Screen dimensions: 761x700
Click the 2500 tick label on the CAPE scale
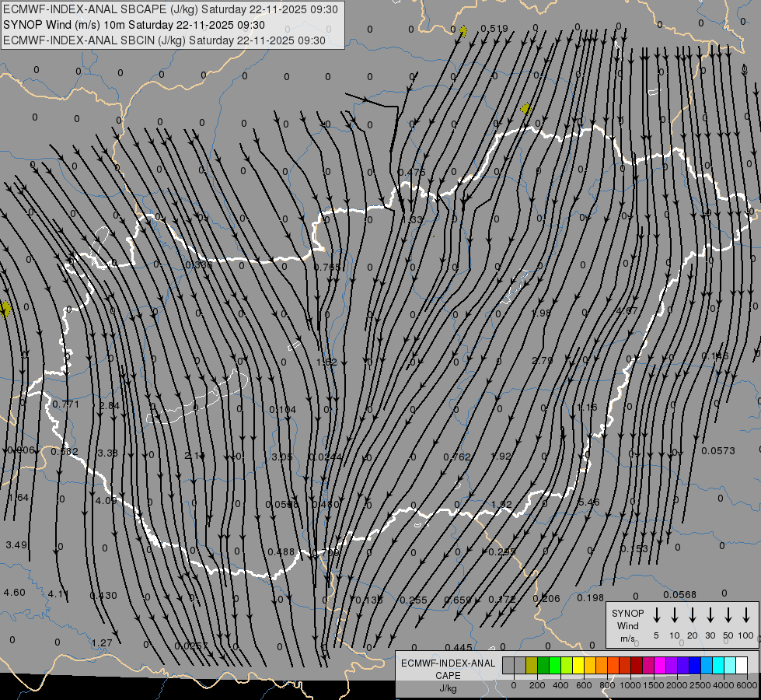[700, 685]
